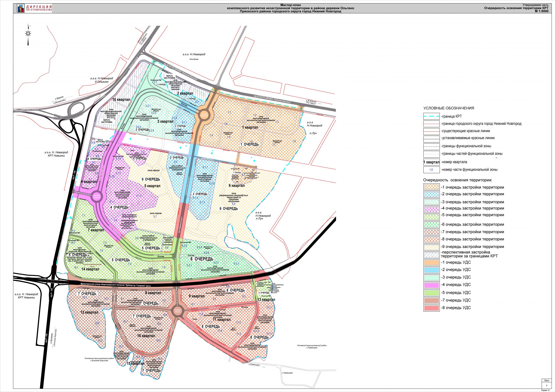Click the '9 квартал' map label
The image size is (555, 392).
point(196,296)
